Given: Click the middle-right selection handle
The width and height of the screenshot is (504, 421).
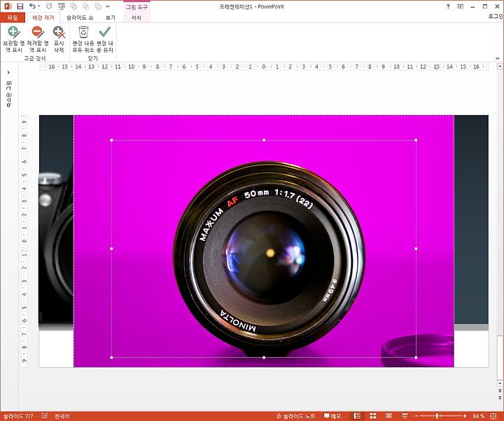Looking at the screenshot, I should tap(416, 249).
